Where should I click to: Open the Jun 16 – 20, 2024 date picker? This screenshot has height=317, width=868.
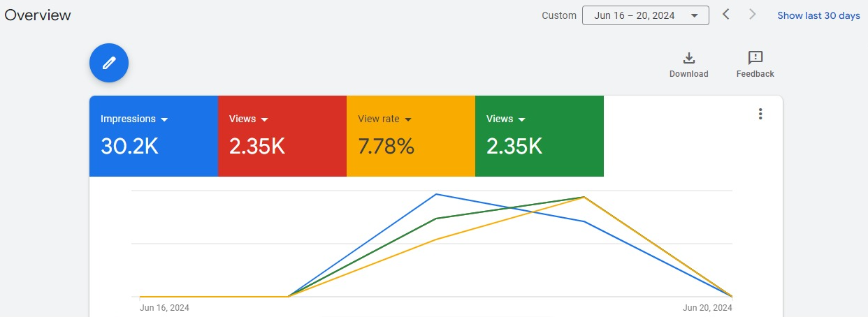(x=645, y=15)
